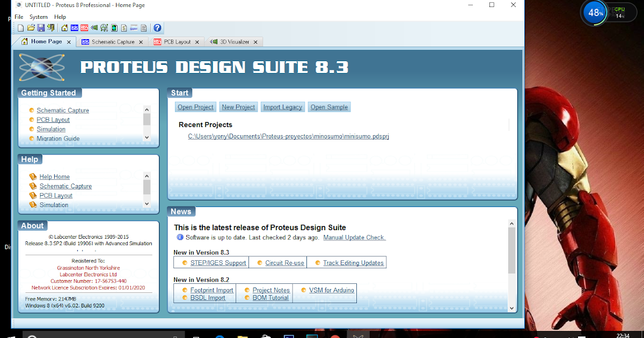The width and height of the screenshot is (644, 338).
Task: Open VSM for Arduino news link
Action: 332,290
